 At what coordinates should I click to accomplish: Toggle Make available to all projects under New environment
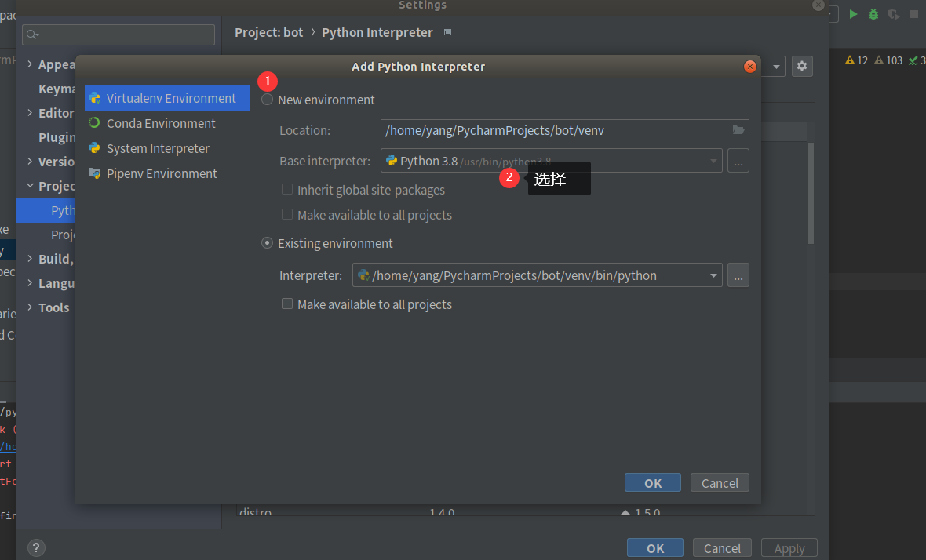coord(287,214)
